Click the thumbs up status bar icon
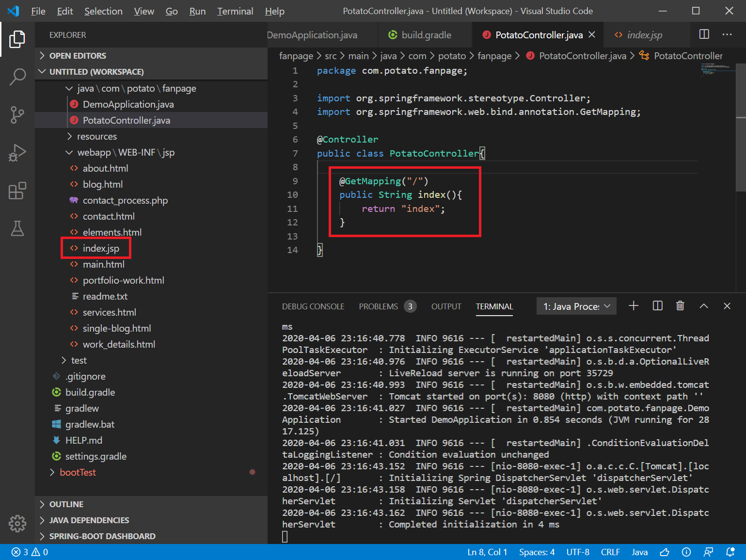The height and width of the screenshot is (560, 746). tap(665, 552)
